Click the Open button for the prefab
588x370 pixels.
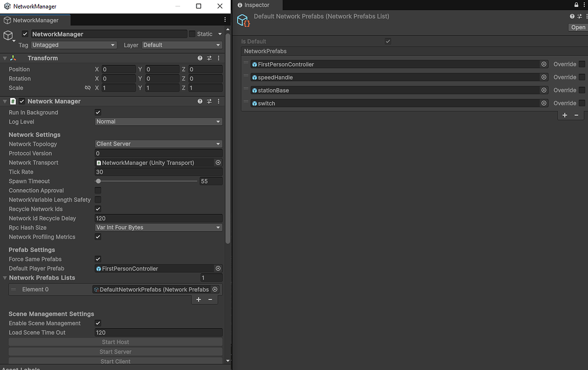(578, 27)
